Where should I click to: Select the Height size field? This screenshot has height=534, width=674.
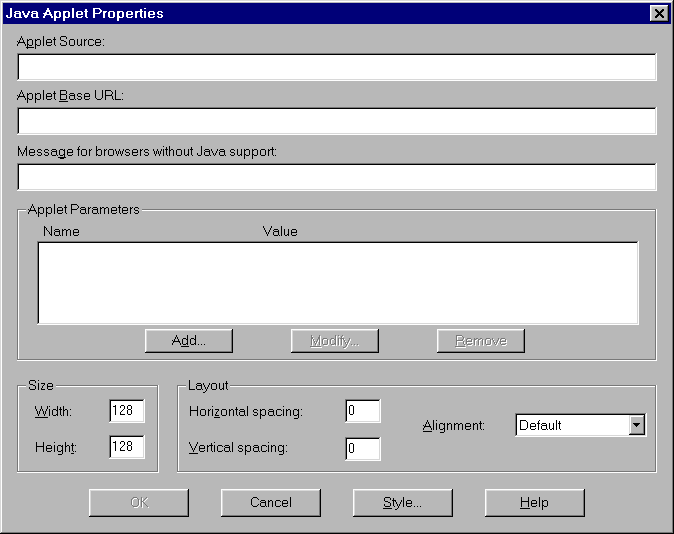tap(127, 447)
